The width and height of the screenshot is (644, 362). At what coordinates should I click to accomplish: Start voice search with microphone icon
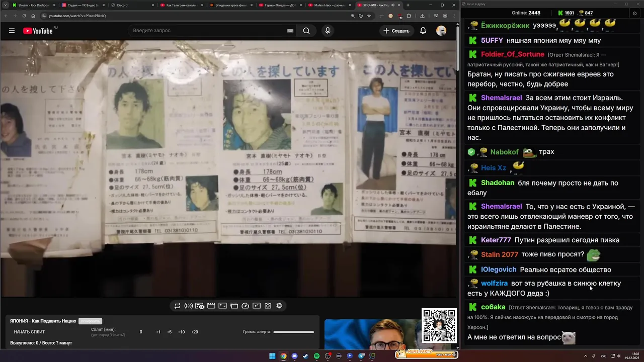pos(328,31)
